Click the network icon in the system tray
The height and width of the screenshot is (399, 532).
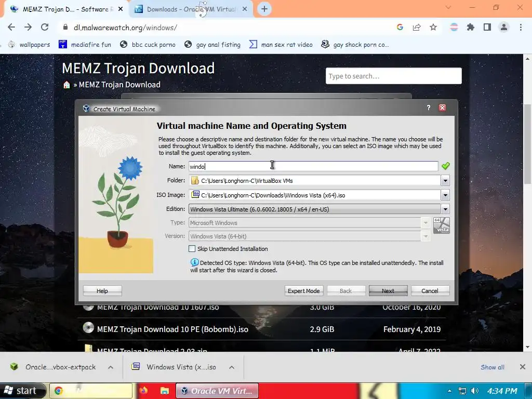[462, 391]
